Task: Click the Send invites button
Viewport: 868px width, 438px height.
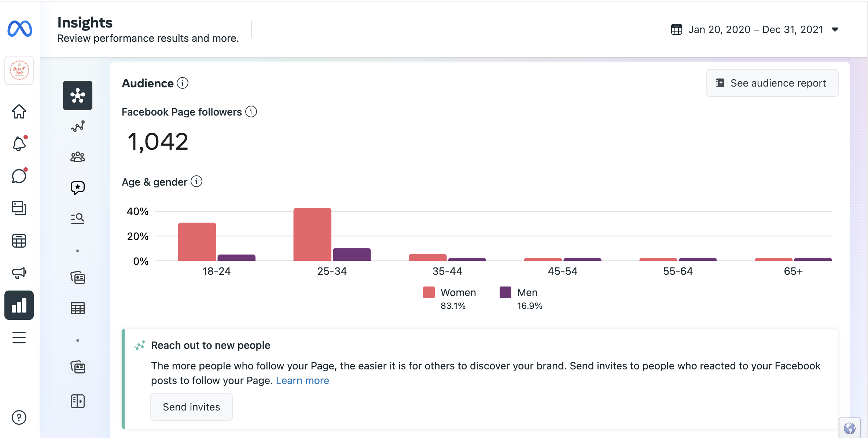Action: click(x=191, y=407)
